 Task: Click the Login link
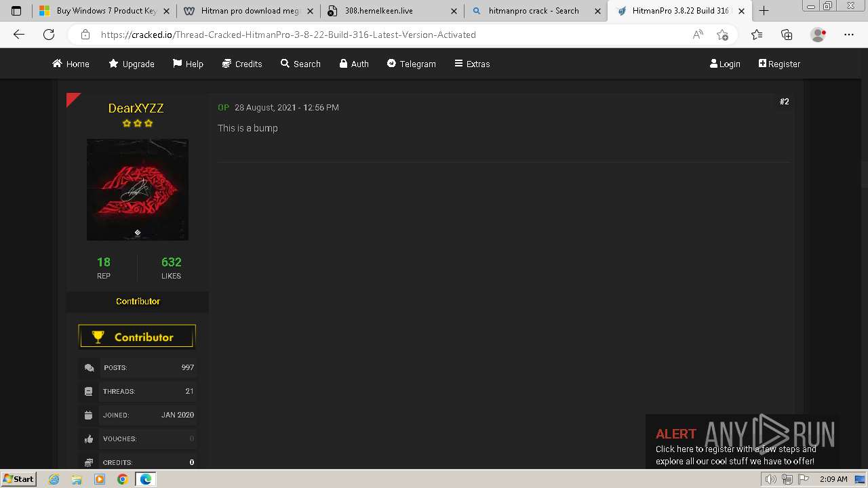pyautogui.click(x=725, y=64)
